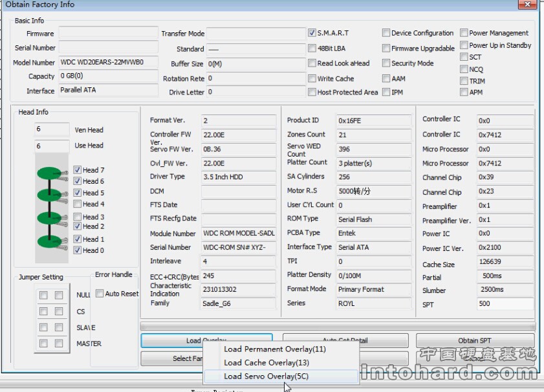544x392 pixels.
Task: Enable Head 4 checkbox
Action: tap(78, 204)
